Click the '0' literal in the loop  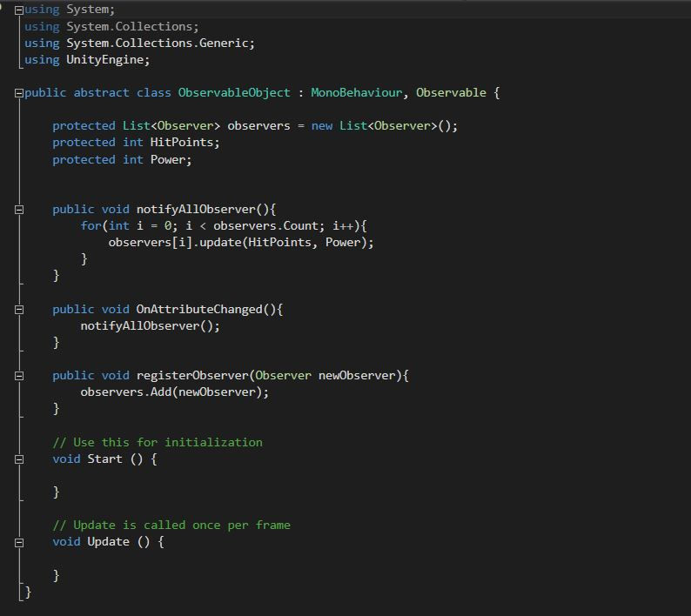(167, 225)
